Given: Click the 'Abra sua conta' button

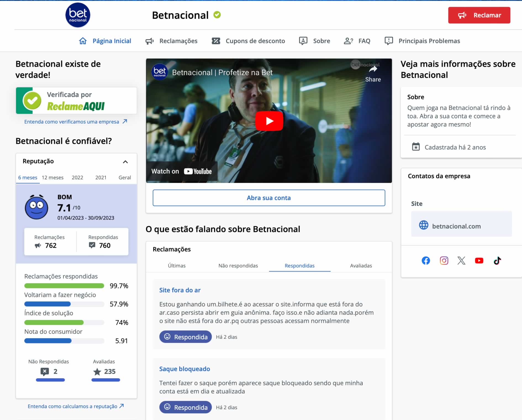Looking at the screenshot, I should point(269,198).
